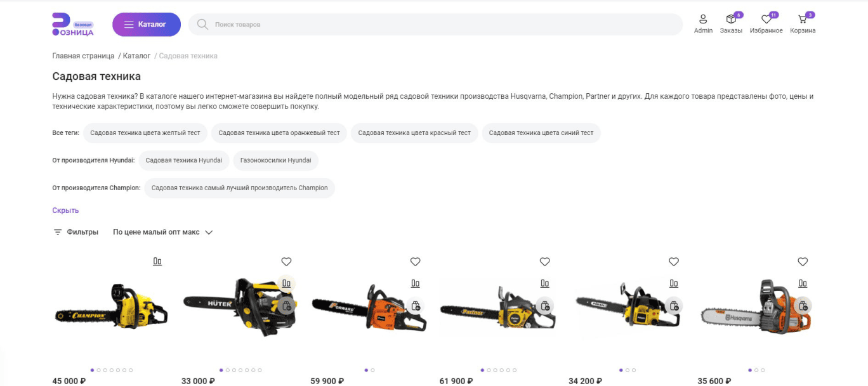The image size is (868, 386).
Task: Add the 33 000 ₽ Huter chainsaw to cart
Action: [287, 306]
